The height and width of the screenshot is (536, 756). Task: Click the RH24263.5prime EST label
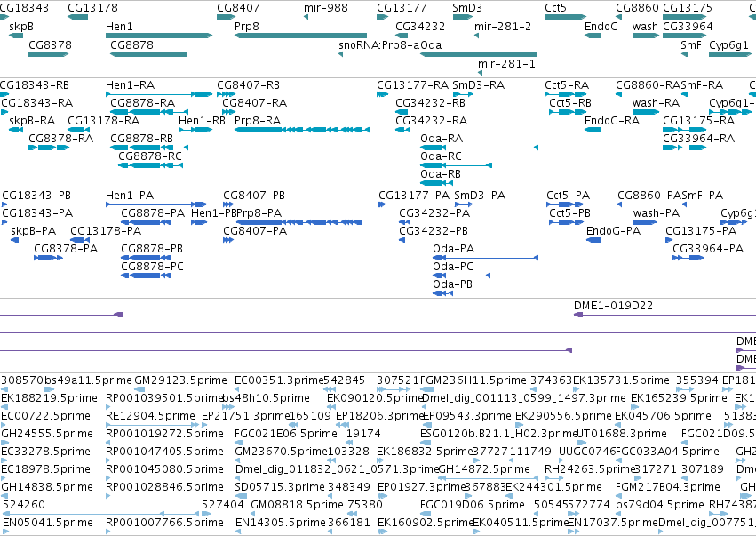click(x=590, y=468)
